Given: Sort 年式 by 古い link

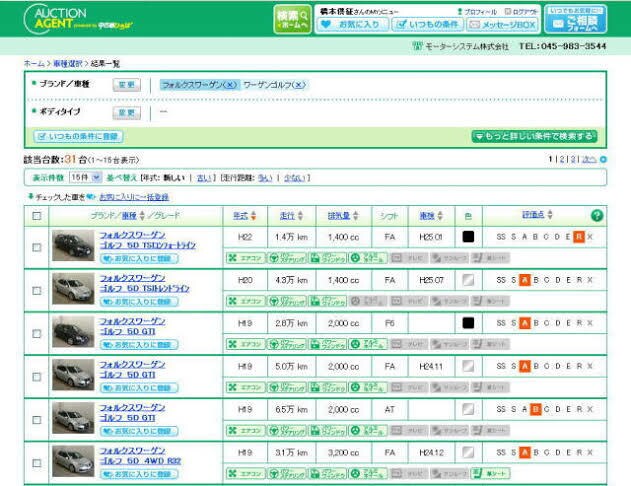Looking at the screenshot, I should point(204,178).
